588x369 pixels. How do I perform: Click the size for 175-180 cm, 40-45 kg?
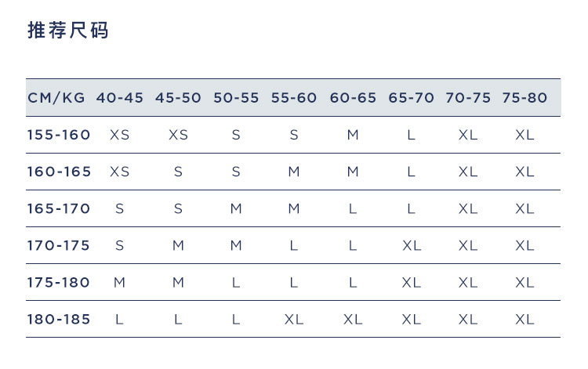click(120, 282)
